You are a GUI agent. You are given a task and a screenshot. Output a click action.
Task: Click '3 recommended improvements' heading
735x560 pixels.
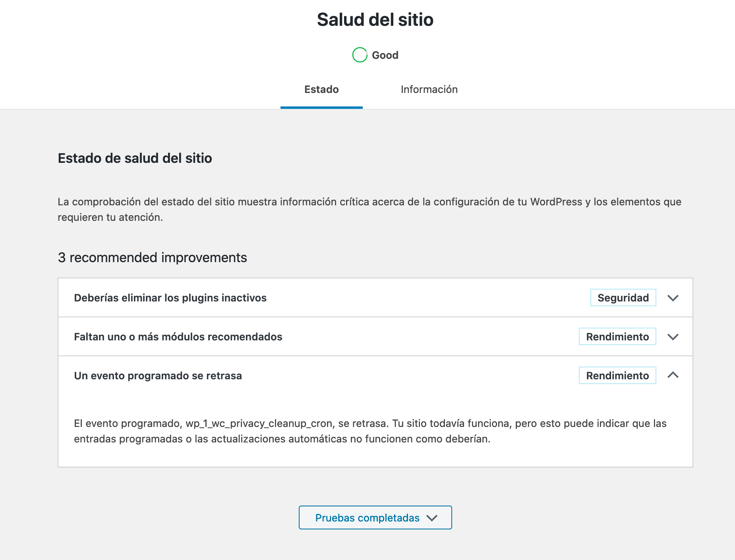click(x=153, y=257)
